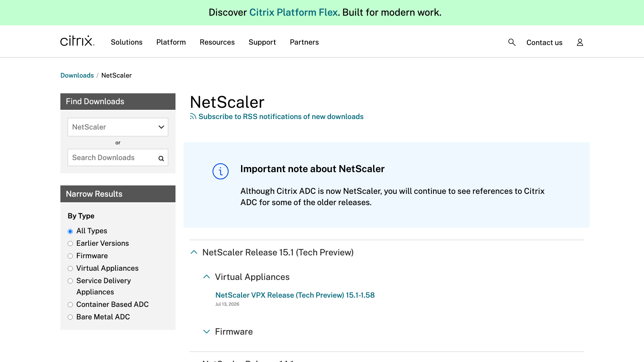Collapse the Virtual Appliances section
The width and height of the screenshot is (644, 362).
[x=206, y=277]
